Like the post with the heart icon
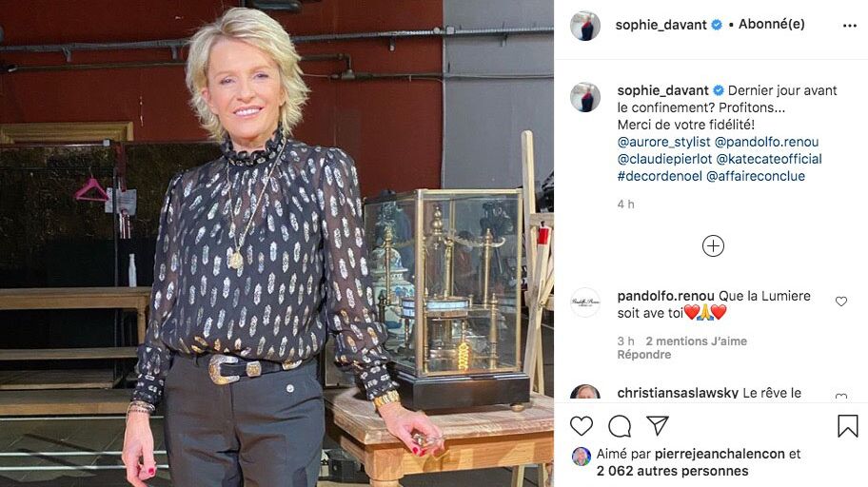The width and height of the screenshot is (868, 487). click(582, 426)
